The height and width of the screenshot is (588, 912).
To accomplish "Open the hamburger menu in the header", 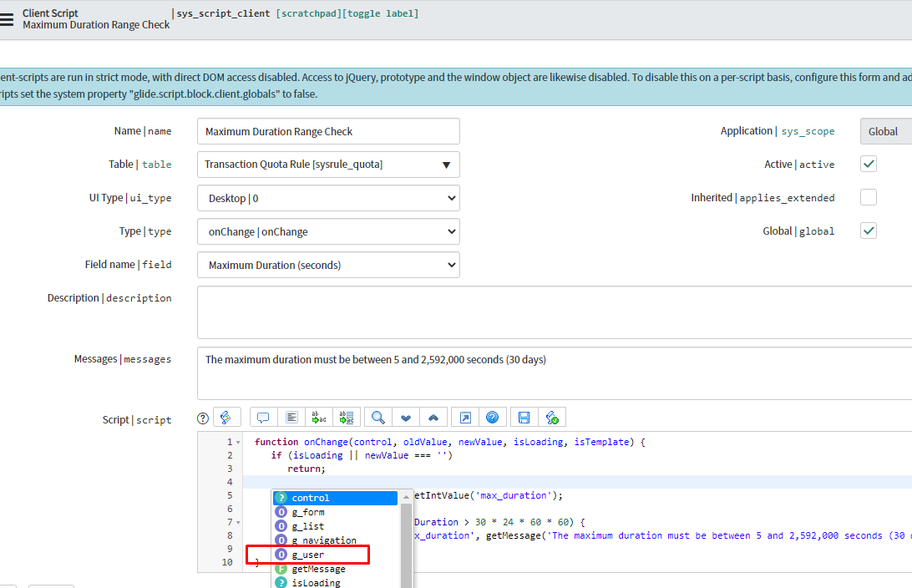I will point(8,18).
